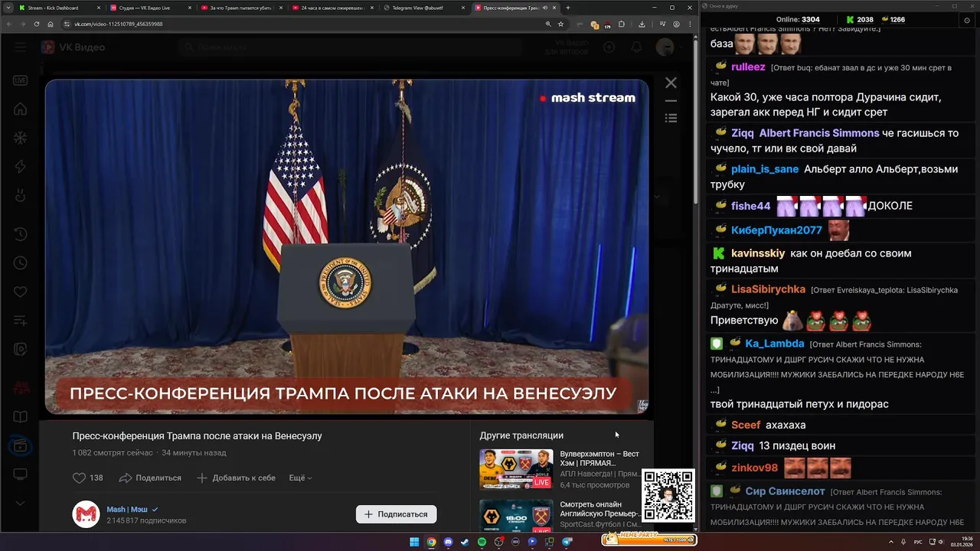Click the Mash channel avatar

86,514
